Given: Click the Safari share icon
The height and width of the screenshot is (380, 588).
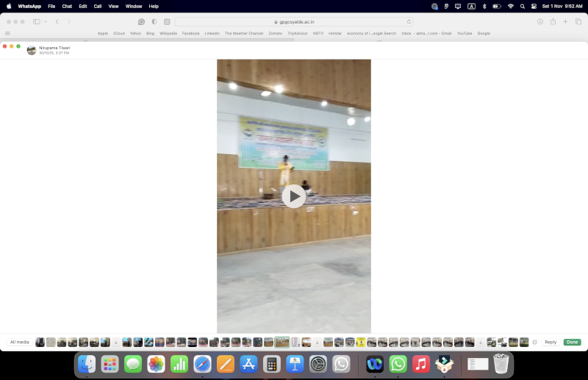Looking at the screenshot, I should point(553,22).
